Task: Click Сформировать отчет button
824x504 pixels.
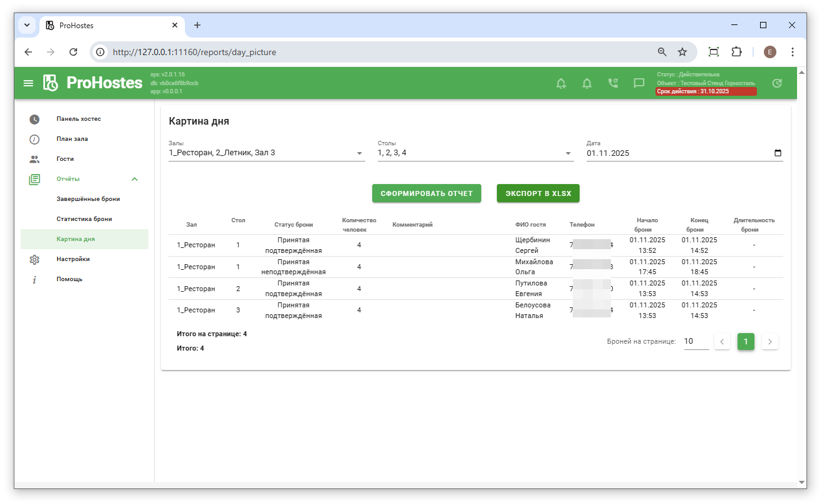Action: click(426, 193)
